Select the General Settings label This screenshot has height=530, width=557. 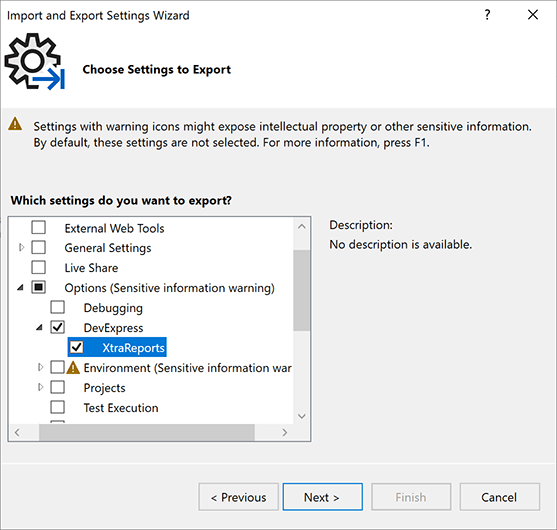tap(108, 248)
